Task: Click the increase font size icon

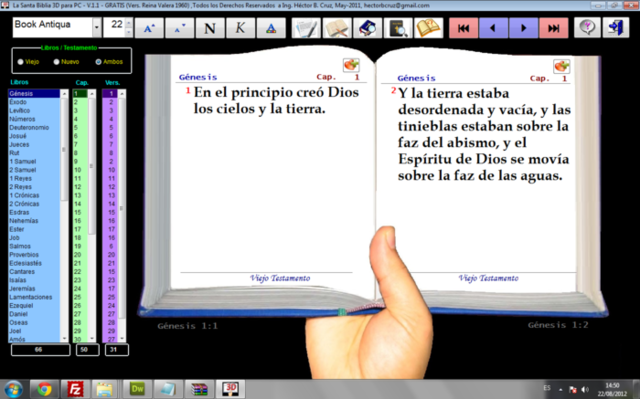Action: 149,28
